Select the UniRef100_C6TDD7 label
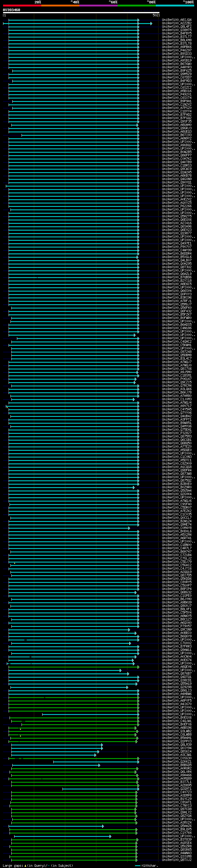The width and height of the screenshot is (197, 868). coord(177,78)
